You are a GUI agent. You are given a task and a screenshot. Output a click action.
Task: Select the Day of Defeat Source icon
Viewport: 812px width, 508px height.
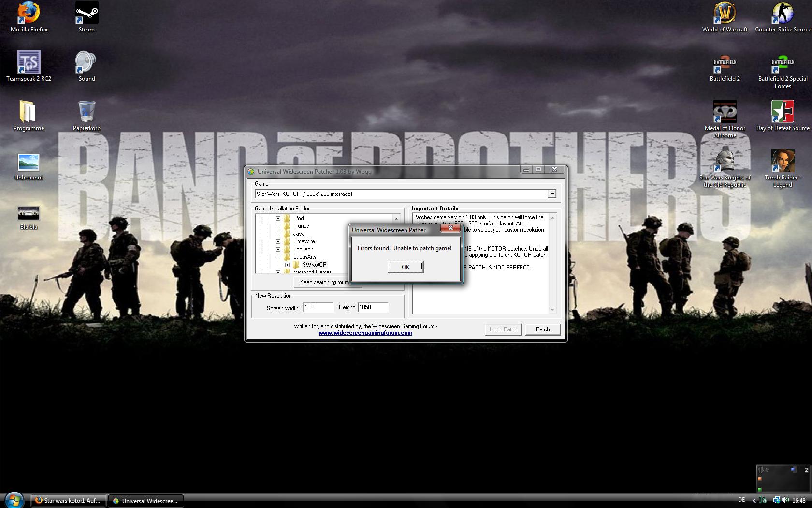tap(783, 112)
